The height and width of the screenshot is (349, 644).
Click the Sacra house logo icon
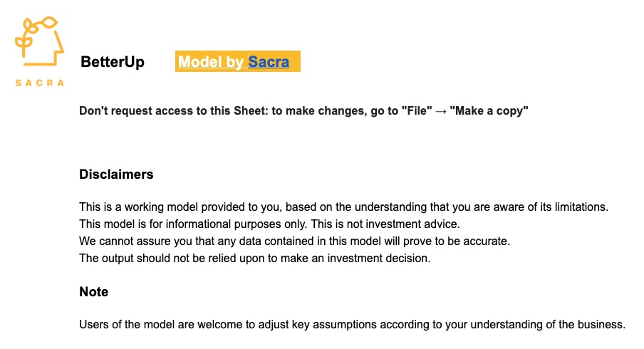39,41
